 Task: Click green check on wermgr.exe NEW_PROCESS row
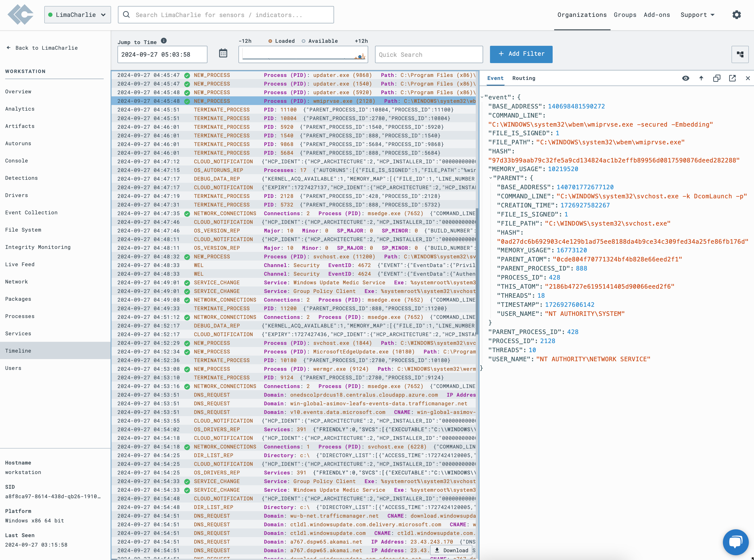[x=187, y=369]
